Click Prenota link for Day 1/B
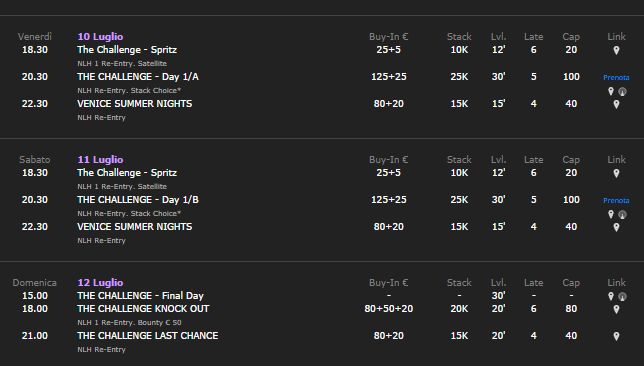Image resolution: width=644 pixels, height=366 pixels. (x=616, y=200)
